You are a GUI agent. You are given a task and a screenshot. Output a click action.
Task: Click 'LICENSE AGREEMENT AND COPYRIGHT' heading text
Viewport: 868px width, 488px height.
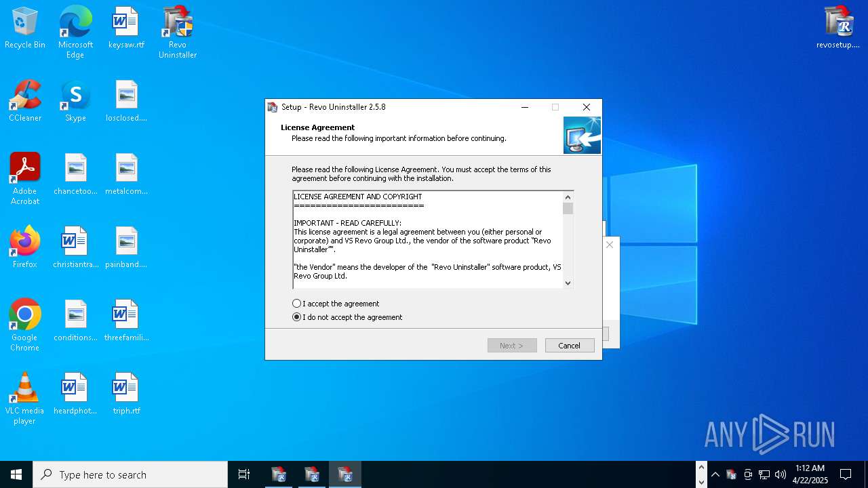(x=358, y=197)
